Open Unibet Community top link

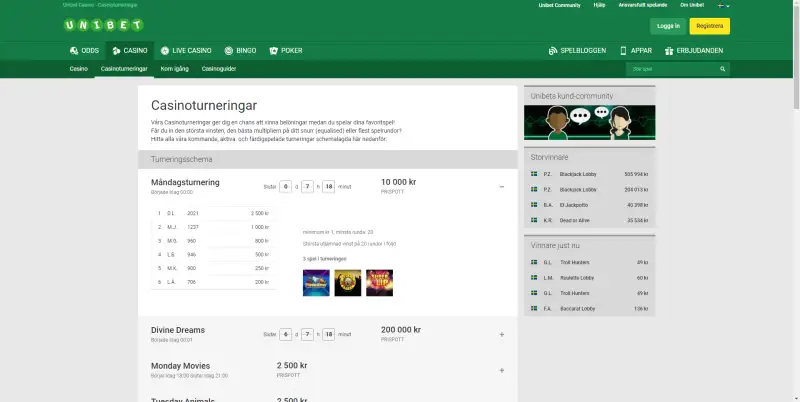click(x=559, y=5)
